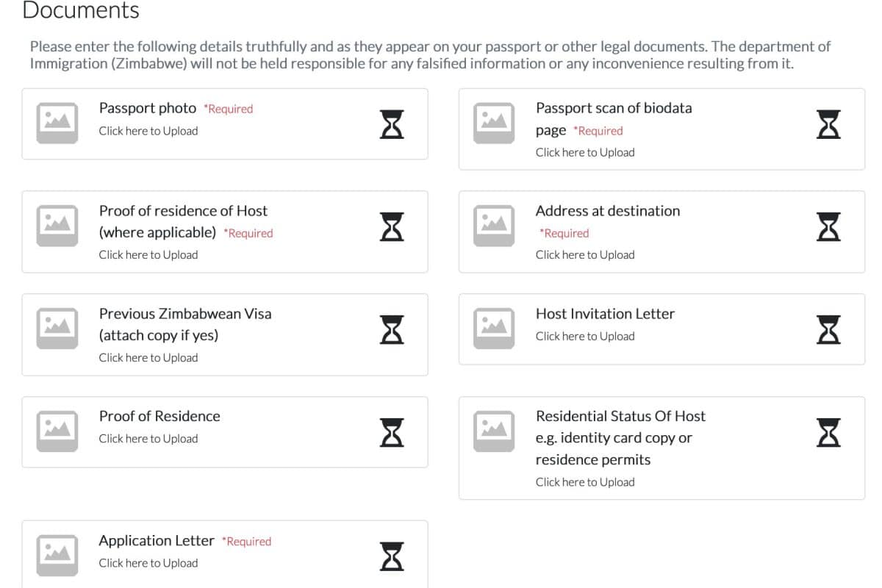Click the Passport photo image placeholder icon
Screen dimensions: 882x588
tap(57, 123)
